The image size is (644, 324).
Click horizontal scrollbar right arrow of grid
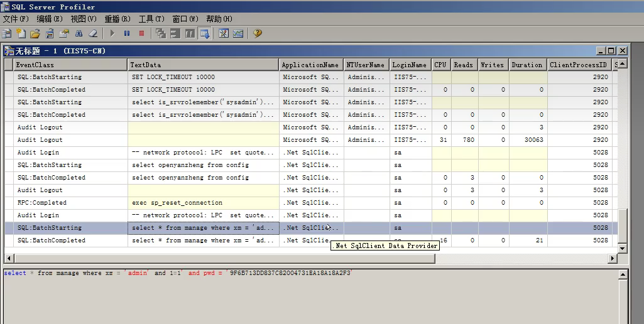613,258
